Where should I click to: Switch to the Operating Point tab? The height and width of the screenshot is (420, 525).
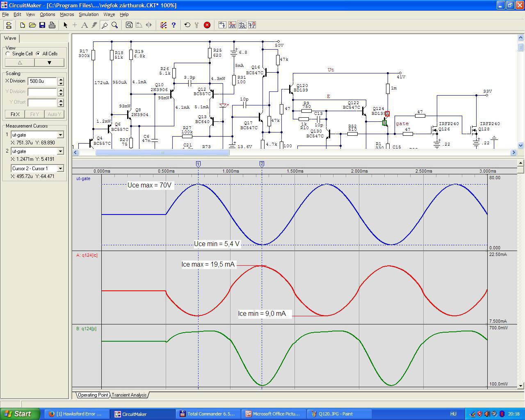[93, 395]
